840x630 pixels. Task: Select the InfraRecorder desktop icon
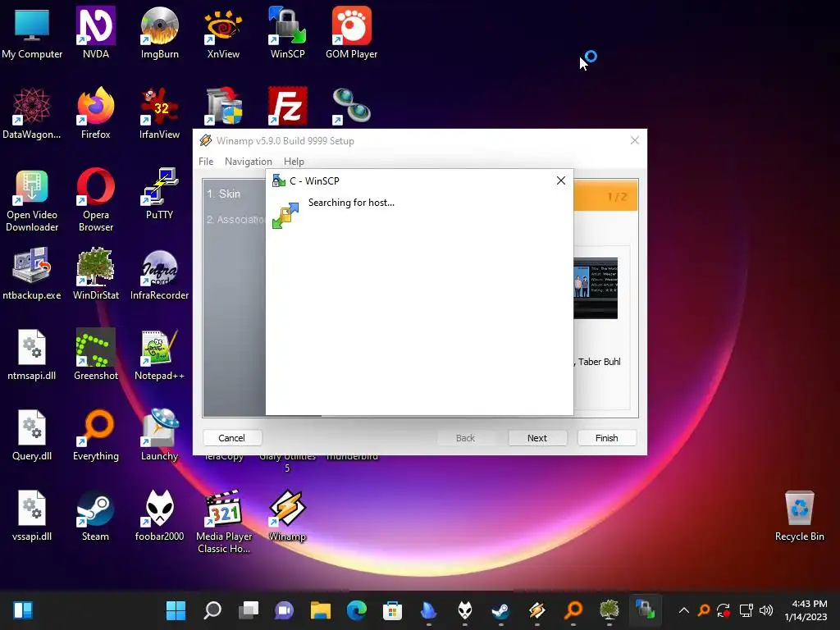159,274
